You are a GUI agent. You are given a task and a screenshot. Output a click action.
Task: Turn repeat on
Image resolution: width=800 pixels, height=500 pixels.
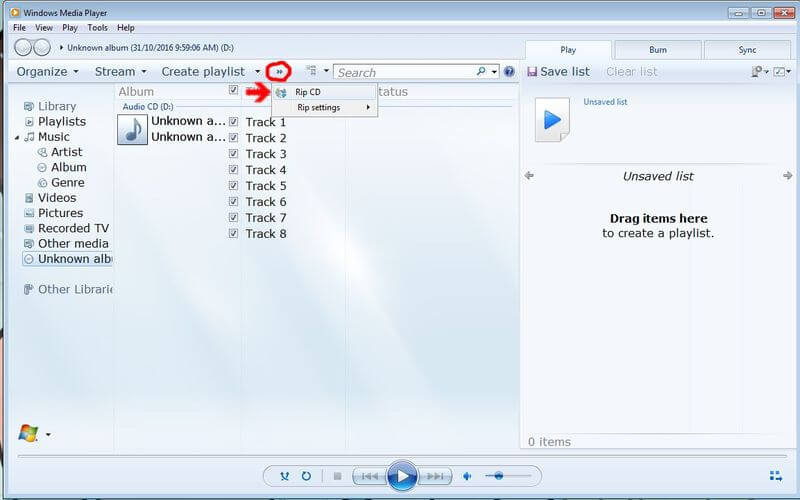[x=306, y=476]
